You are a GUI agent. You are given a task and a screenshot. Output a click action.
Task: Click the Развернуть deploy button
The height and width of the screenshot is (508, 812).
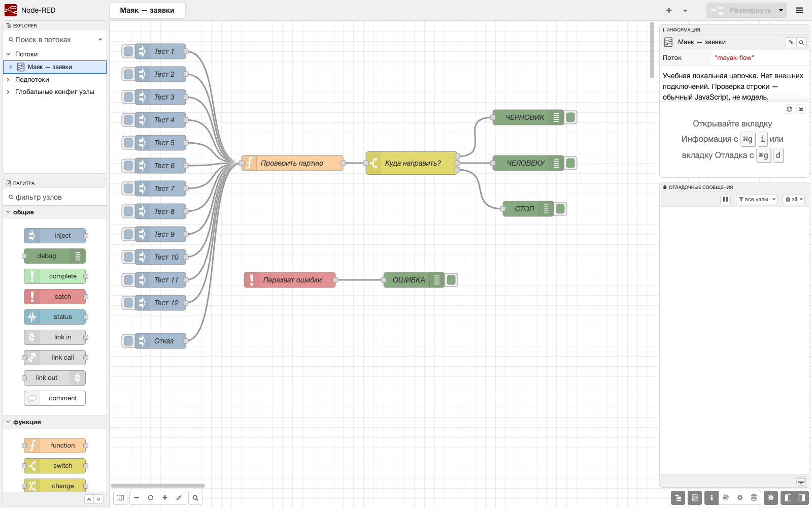coord(741,10)
